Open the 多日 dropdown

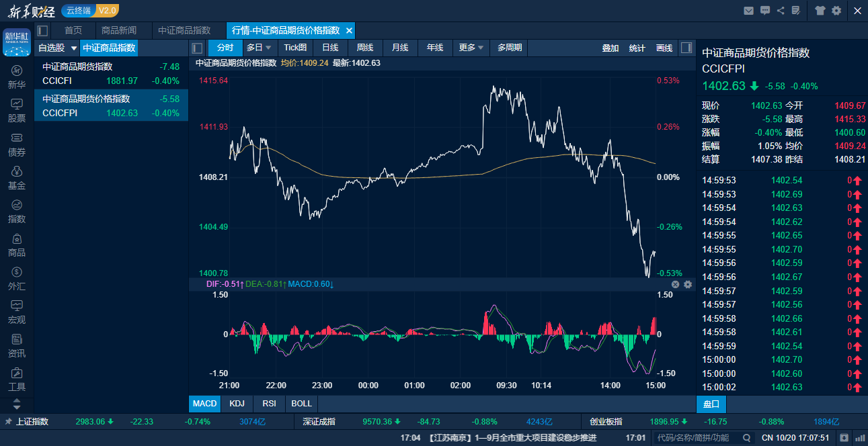(259, 48)
